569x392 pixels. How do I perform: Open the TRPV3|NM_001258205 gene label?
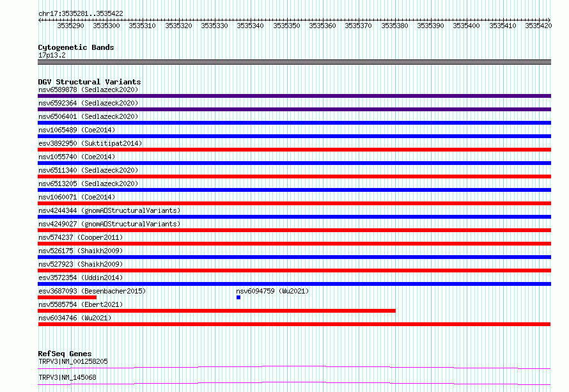73,361
